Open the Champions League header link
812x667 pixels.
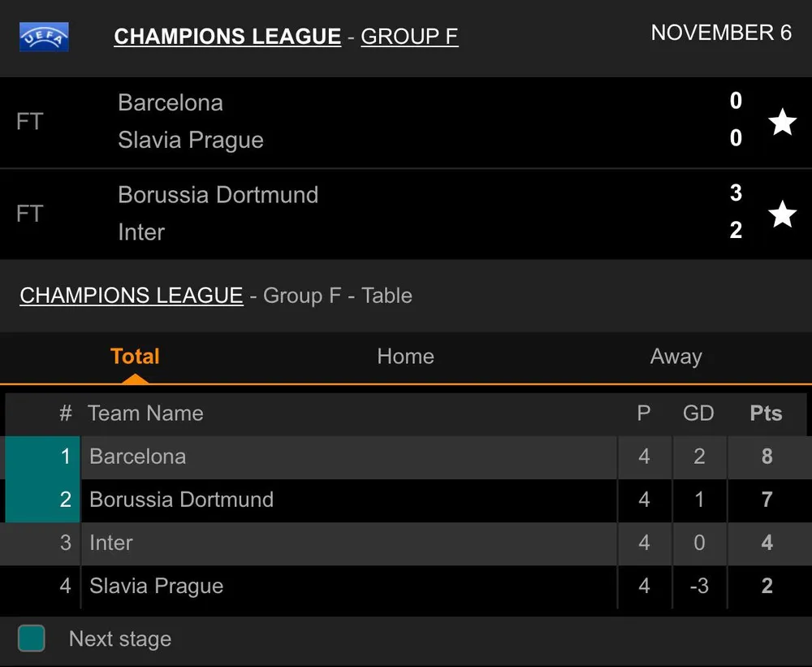[x=227, y=37]
